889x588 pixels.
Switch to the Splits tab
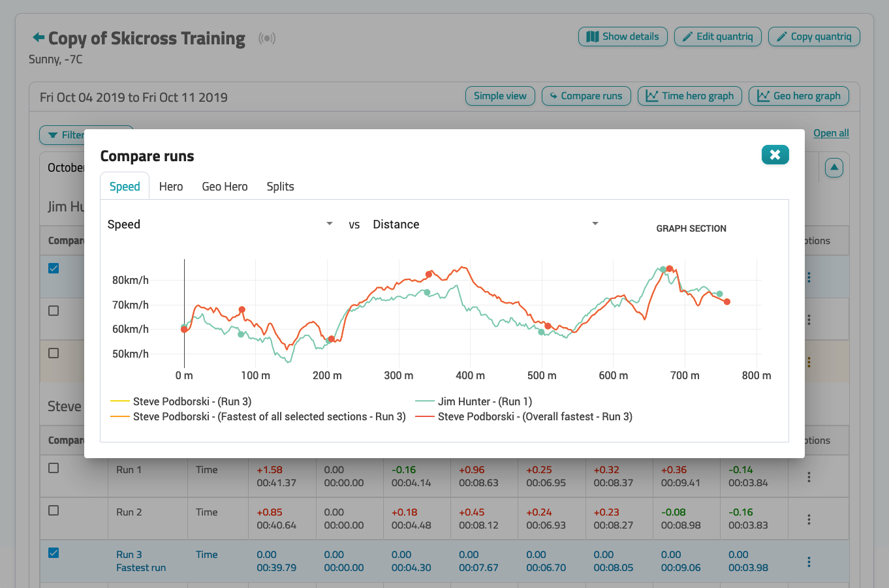[280, 187]
